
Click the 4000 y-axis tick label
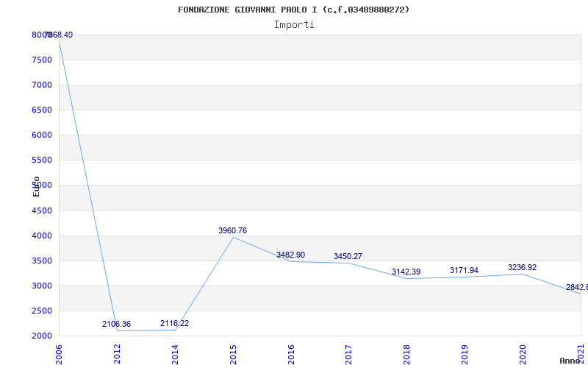click(42, 236)
